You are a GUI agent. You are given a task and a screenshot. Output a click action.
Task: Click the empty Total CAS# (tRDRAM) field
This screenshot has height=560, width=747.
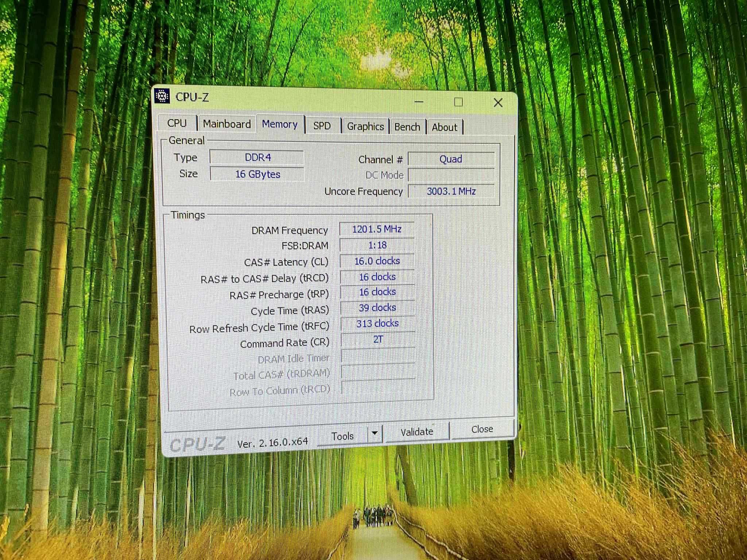point(378,372)
